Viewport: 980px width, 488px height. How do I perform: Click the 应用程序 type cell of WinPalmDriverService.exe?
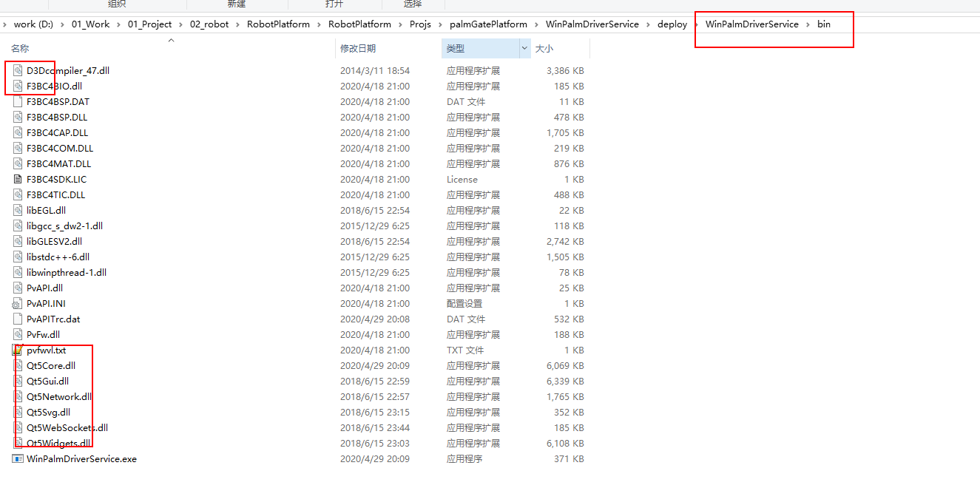pyautogui.click(x=464, y=458)
